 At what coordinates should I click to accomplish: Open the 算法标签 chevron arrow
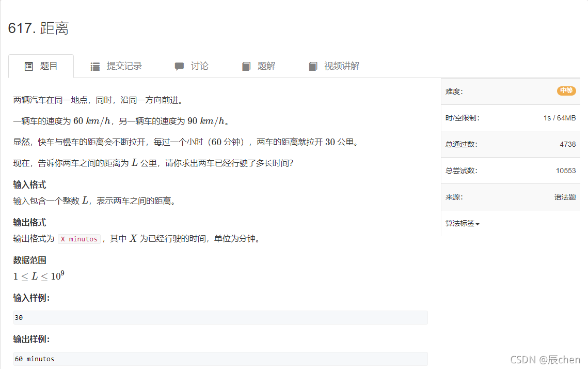pos(477,224)
